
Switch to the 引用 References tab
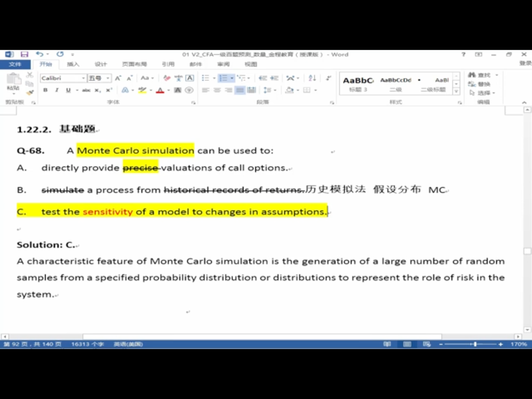tap(168, 64)
